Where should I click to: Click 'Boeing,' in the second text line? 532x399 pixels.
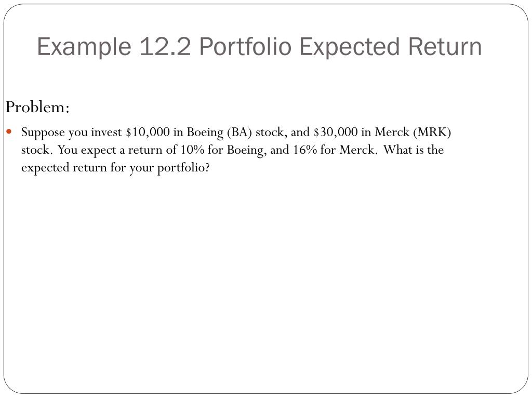pos(247,150)
